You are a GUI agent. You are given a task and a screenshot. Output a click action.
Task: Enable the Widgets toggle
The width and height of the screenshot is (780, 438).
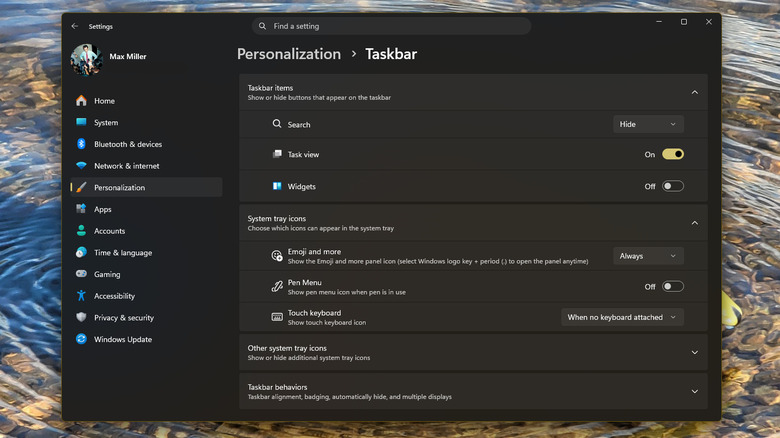(673, 186)
